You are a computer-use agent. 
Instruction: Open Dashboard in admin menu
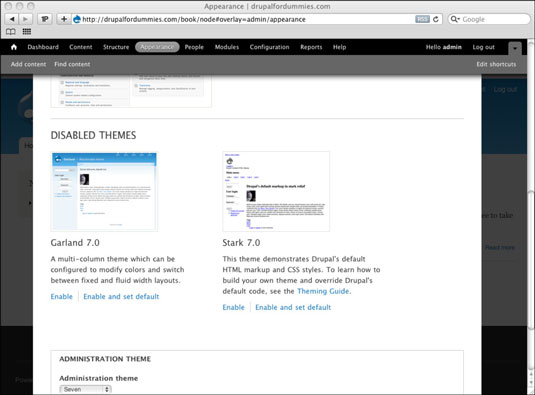(x=43, y=47)
